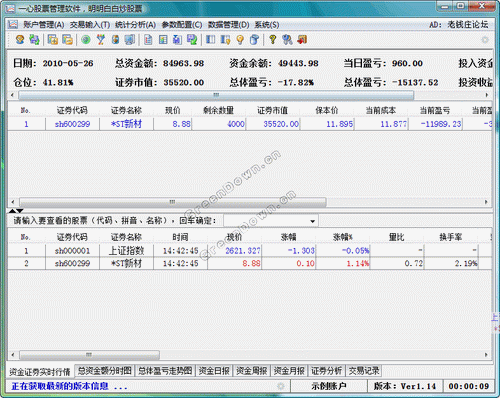
Task: Switch to the 总资金额分时图 tab
Action: tap(104, 371)
